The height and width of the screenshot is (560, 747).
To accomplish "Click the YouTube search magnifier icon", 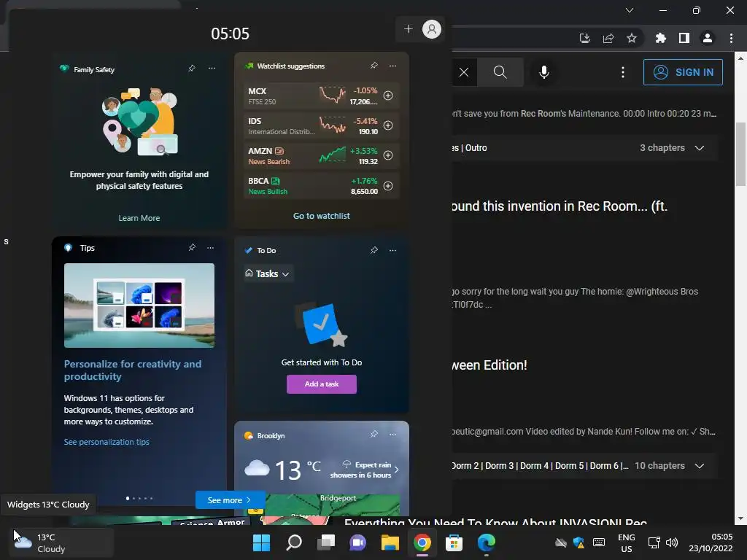I will (x=500, y=72).
